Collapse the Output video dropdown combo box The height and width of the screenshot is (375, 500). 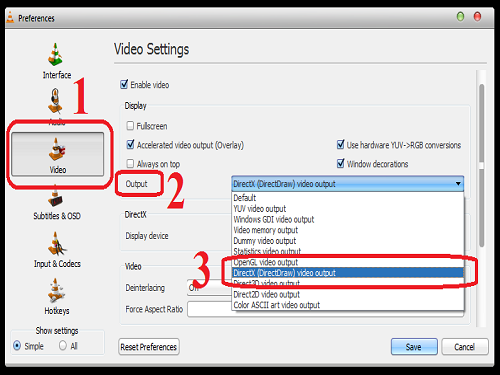348,184
